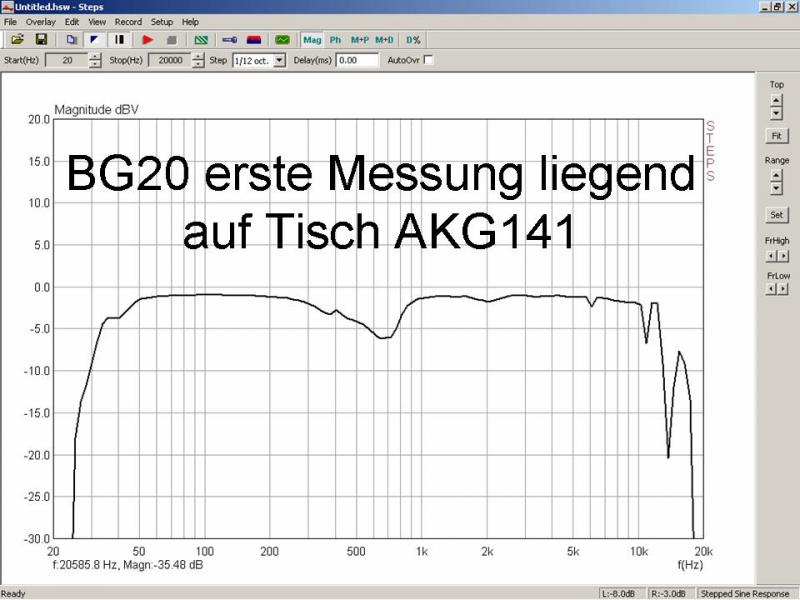Click the Delay(ms) input field

pos(357,60)
